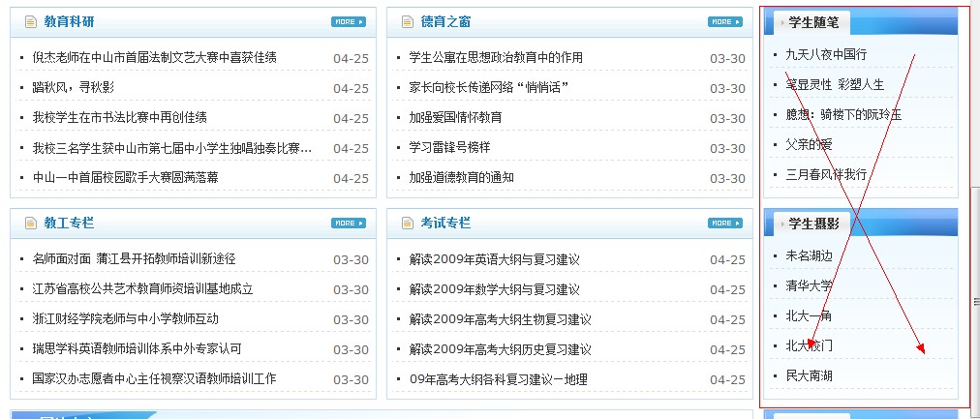Click the document icon beside 考试专栏

(x=407, y=224)
